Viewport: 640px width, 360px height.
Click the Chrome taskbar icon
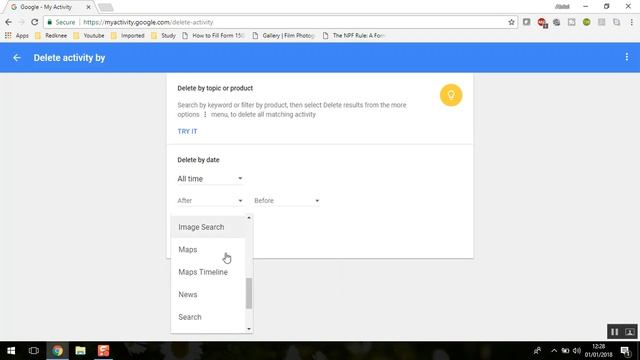point(57,351)
